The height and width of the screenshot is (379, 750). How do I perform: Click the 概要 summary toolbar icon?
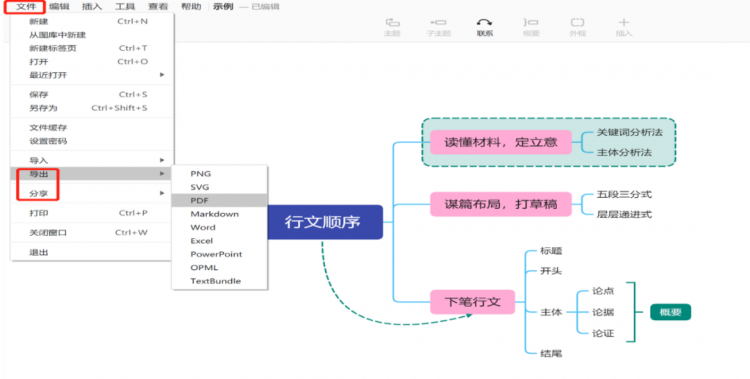(x=531, y=22)
